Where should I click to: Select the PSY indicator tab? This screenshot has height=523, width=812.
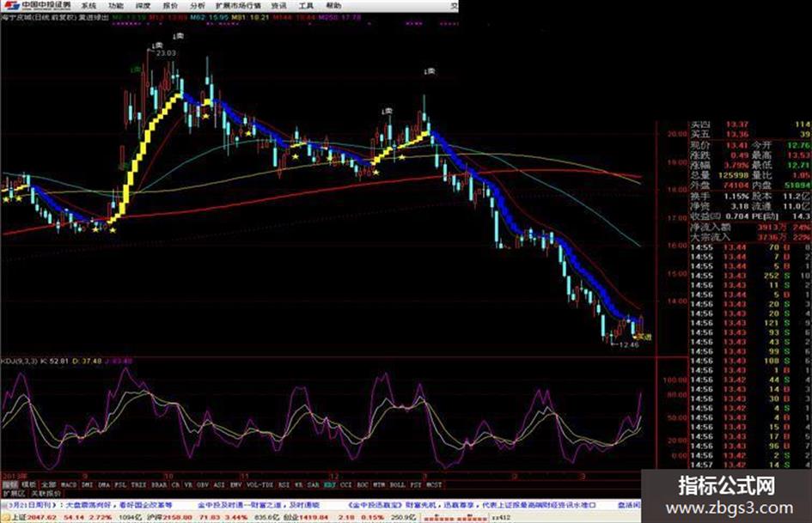pyautogui.click(x=416, y=484)
